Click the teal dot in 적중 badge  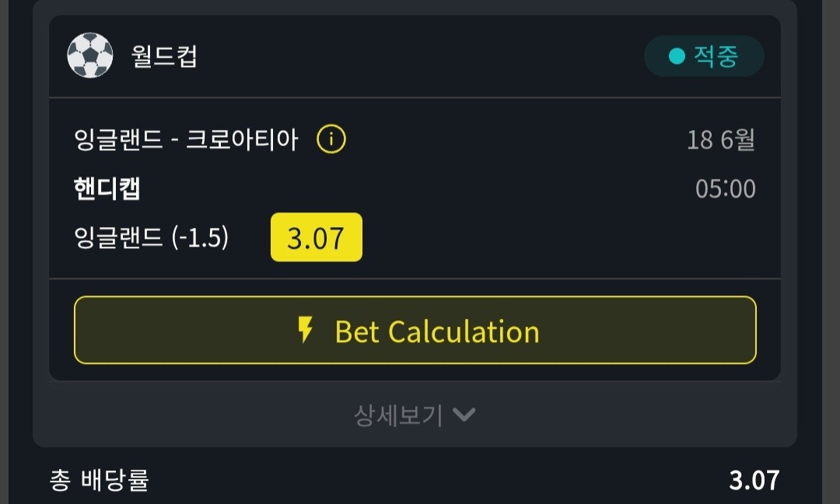click(677, 56)
